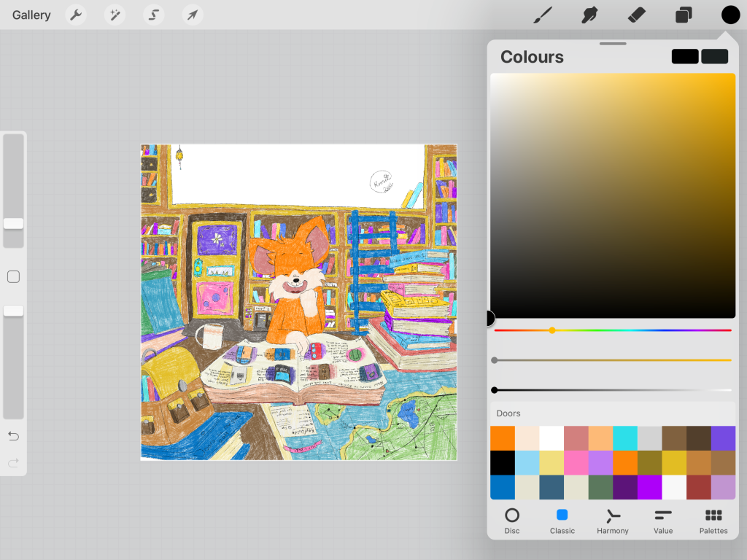Click the hue slider bar
Image resolution: width=747 pixels, height=560 pixels.
click(x=613, y=330)
